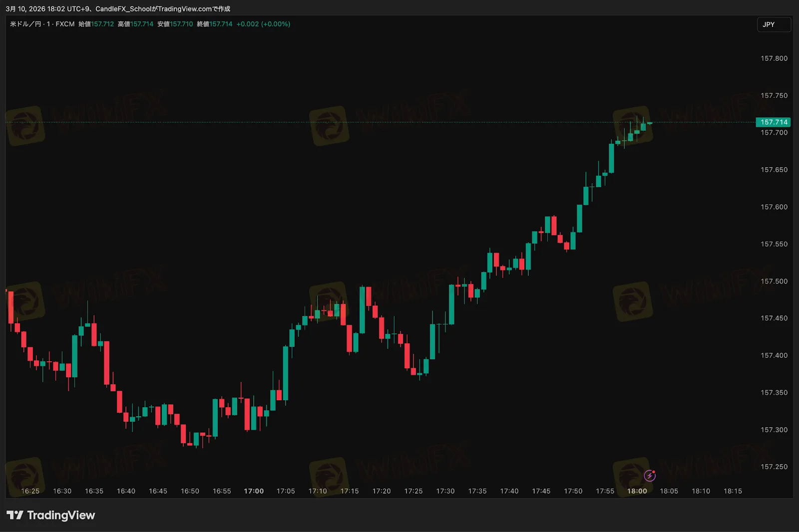Click the TradingView logo icon
The width and height of the screenshot is (799, 532).
tap(14, 515)
